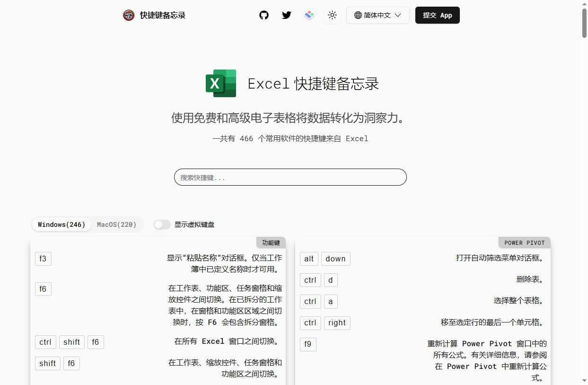The width and height of the screenshot is (588, 385).
Task: Click the 搜索快捷键 search box
Action: click(x=290, y=177)
